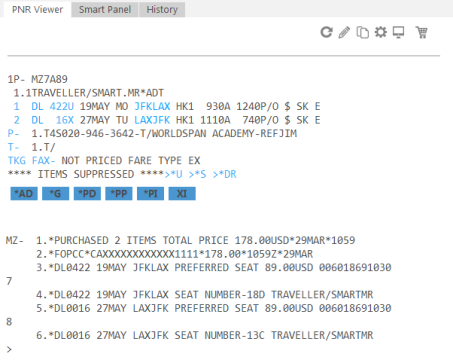The width and height of the screenshot is (453, 360).
Task: Click the XI cancel itinerary button
Action: (182, 194)
